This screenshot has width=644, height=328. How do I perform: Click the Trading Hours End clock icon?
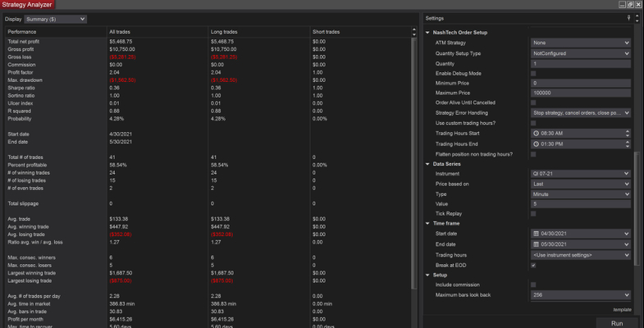point(536,143)
